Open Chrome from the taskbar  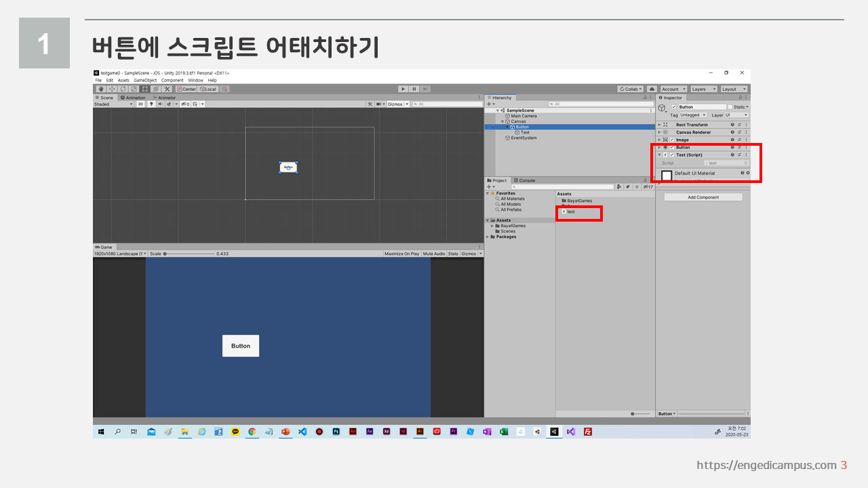pyautogui.click(x=252, y=431)
